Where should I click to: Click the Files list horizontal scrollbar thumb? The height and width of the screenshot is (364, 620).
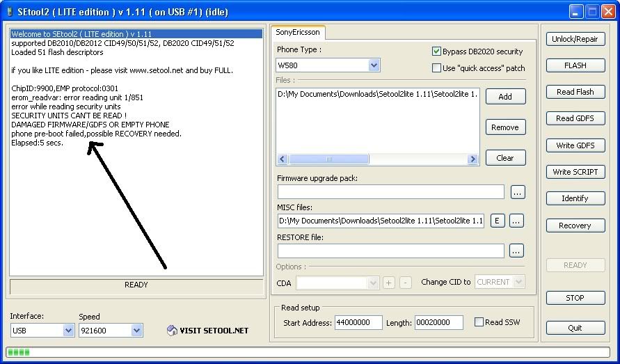pos(328,159)
